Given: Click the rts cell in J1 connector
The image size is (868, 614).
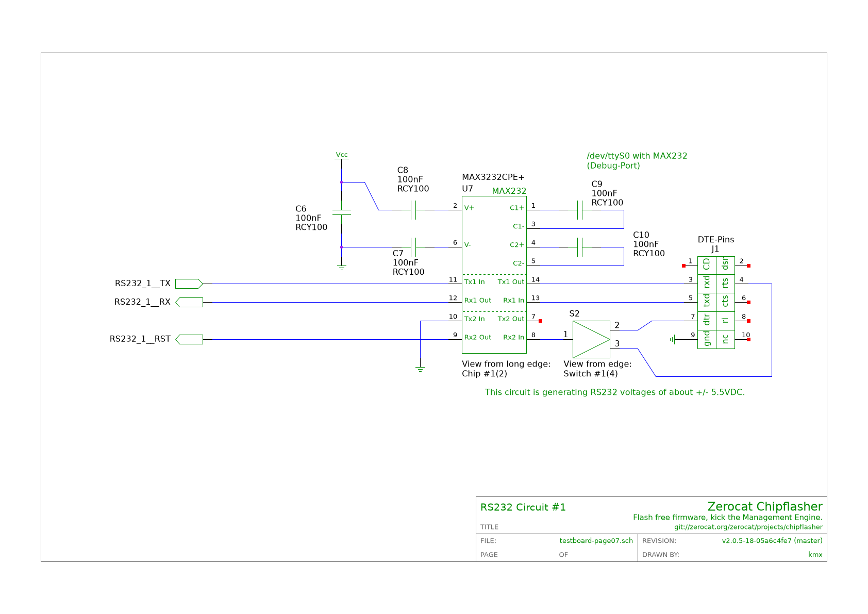Looking at the screenshot, I should coord(725,284).
